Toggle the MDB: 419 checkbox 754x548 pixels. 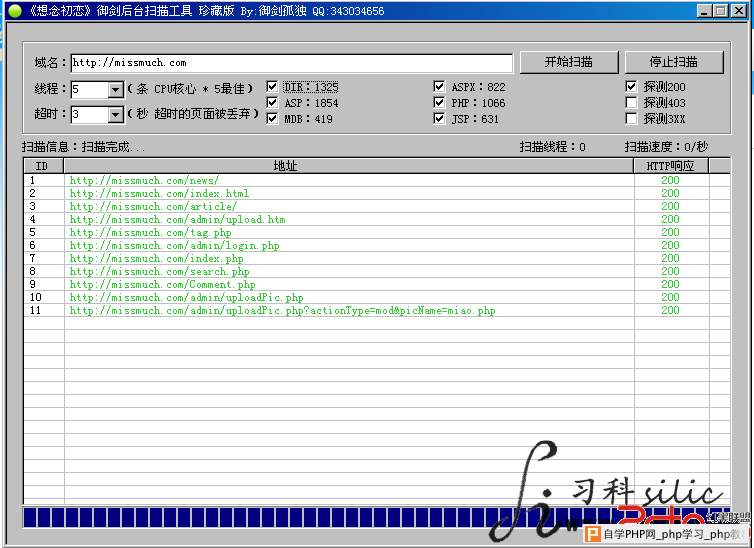click(x=272, y=118)
